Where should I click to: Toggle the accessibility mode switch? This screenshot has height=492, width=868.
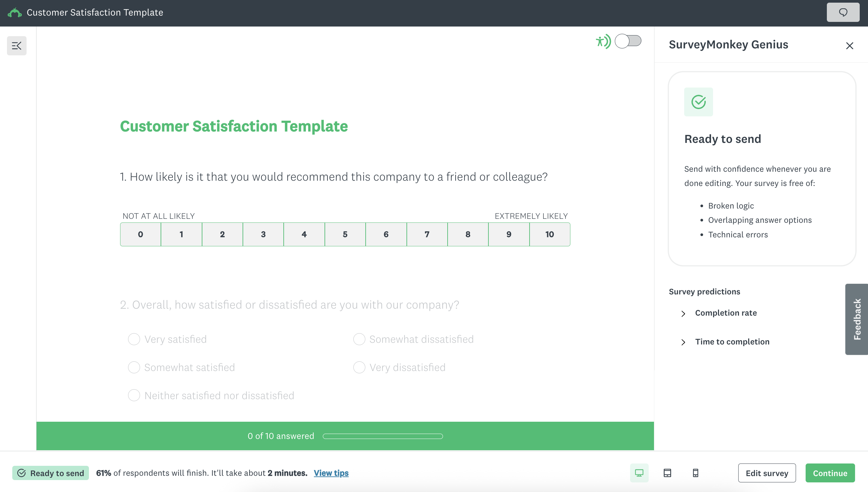point(627,41)
